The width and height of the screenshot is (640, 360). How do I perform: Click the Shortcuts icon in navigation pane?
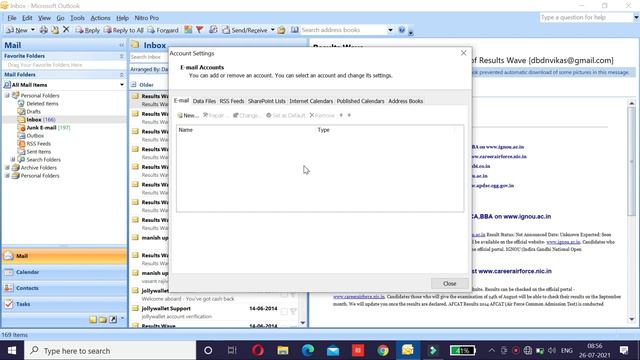pos(113,320)
